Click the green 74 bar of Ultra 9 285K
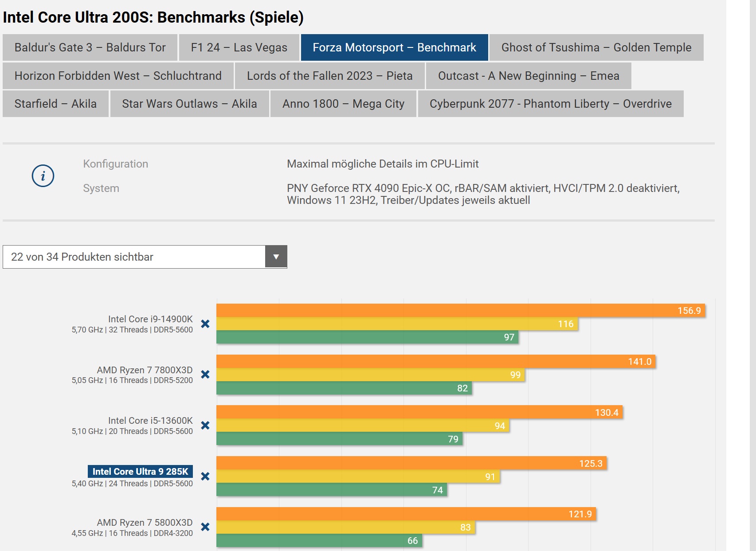The width and height of the screenshot is (756, 551). pos(332,490)
